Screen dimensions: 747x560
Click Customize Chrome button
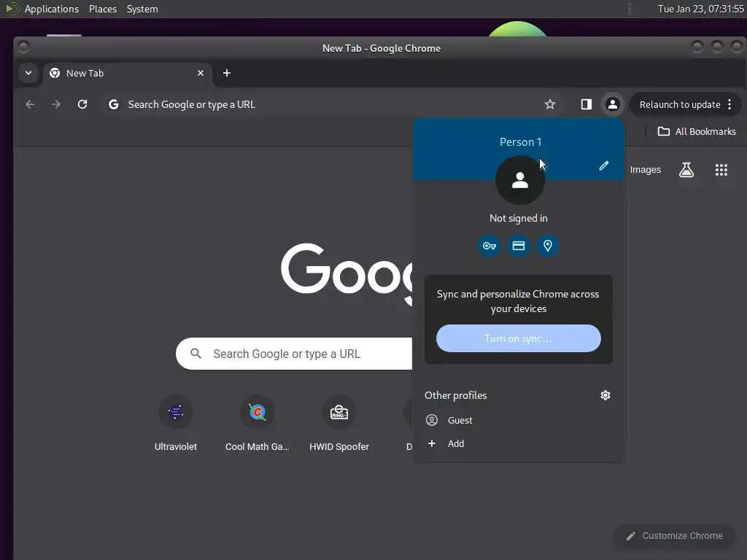click(673, 536)
